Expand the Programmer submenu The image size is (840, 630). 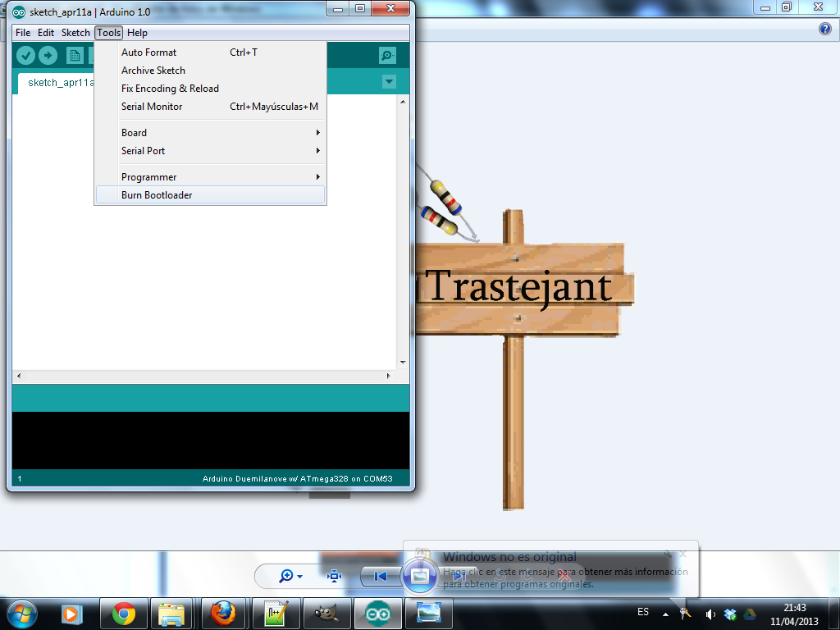[x=210, y=177]
